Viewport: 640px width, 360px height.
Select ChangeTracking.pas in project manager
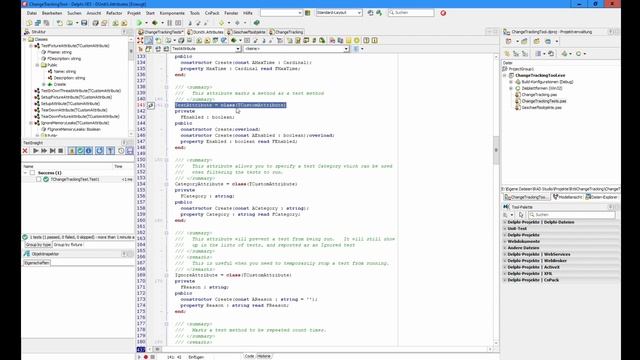539,95
